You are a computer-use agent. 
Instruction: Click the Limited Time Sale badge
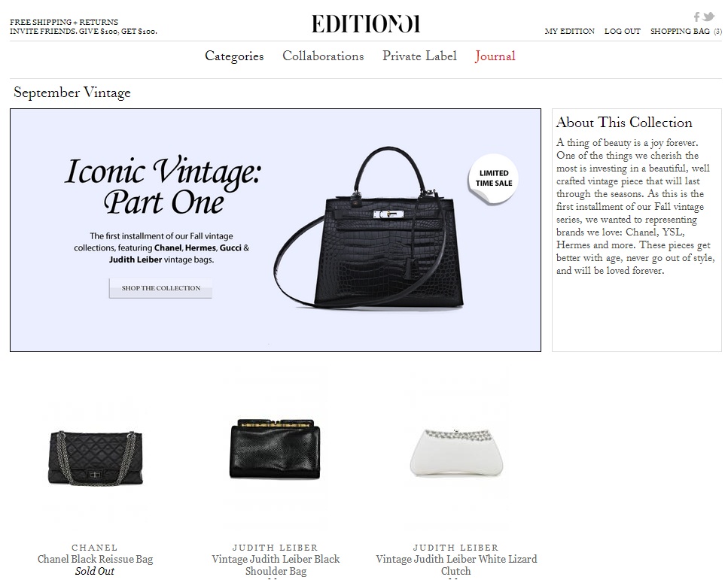[x=494, y=178]
